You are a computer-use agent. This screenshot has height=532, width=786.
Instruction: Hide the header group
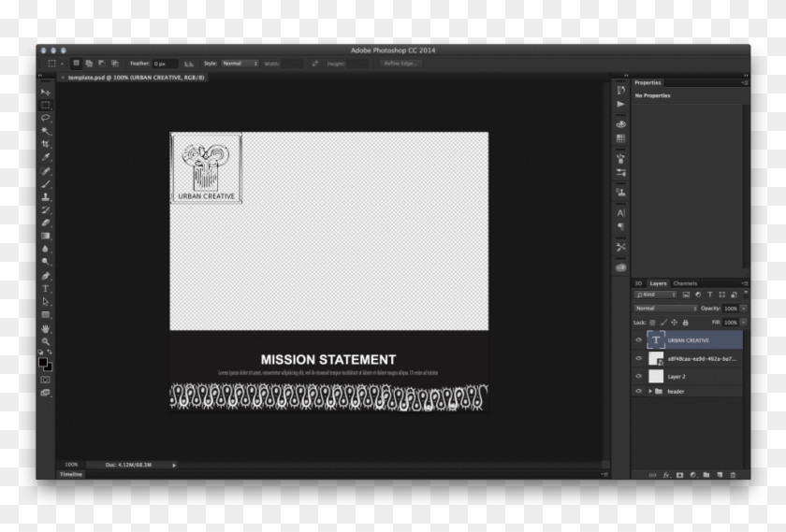tap(638, 391)
